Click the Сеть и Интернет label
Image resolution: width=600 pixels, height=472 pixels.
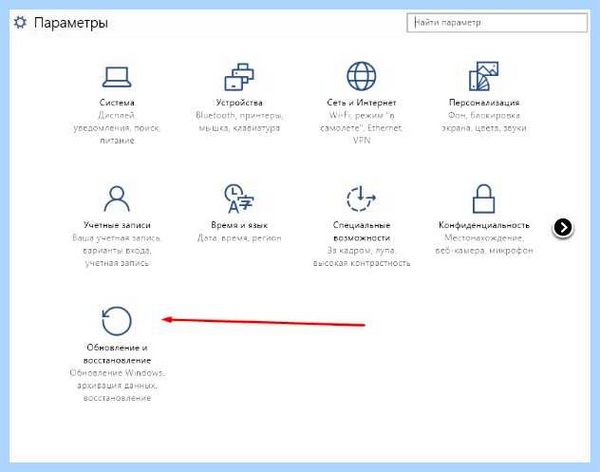pos(361,102)
